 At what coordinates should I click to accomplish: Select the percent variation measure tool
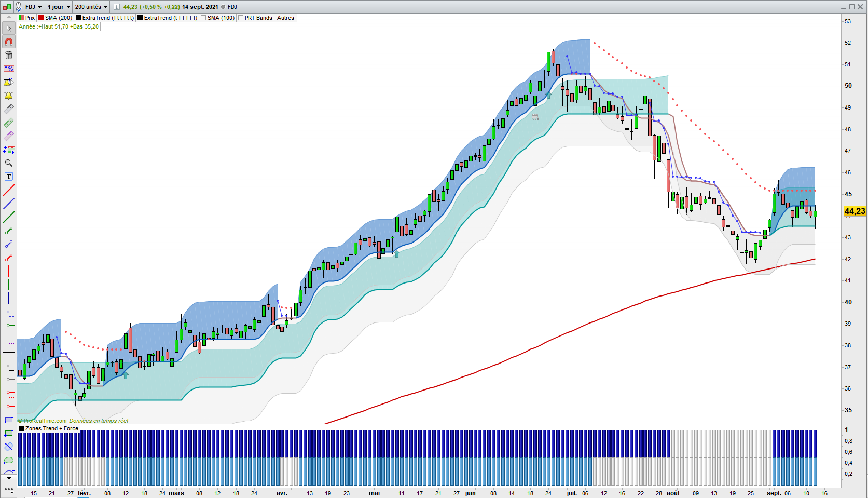coord(9,69)
